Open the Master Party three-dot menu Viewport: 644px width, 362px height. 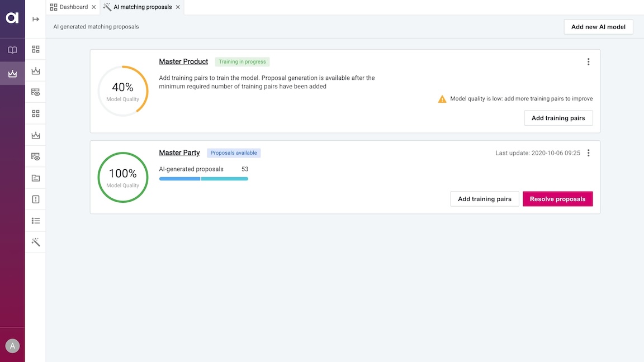tap(588, 153)
